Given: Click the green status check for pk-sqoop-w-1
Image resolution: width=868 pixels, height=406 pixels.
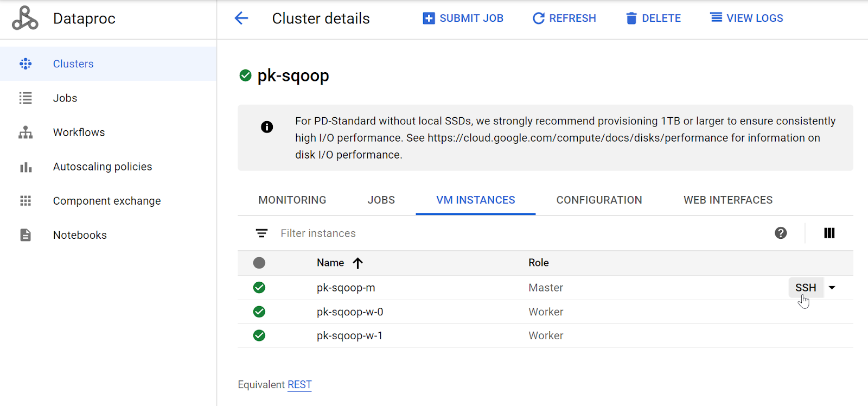Looking at the screenshot, I should pos(259,335).
